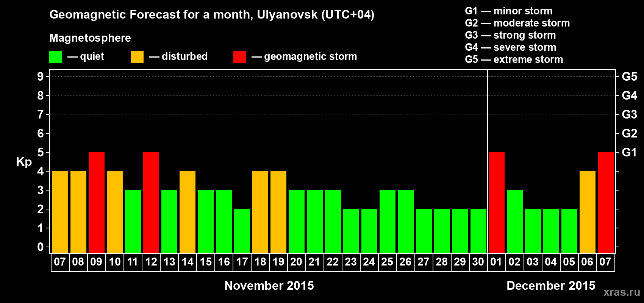Click the 'disturbed' legend text
This screenshot has height=303, width=644.
point(184,56)
